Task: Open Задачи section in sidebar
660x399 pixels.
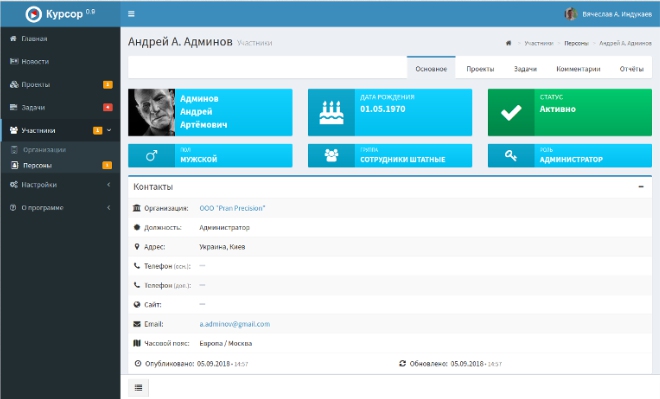Action: click(60, 107)
